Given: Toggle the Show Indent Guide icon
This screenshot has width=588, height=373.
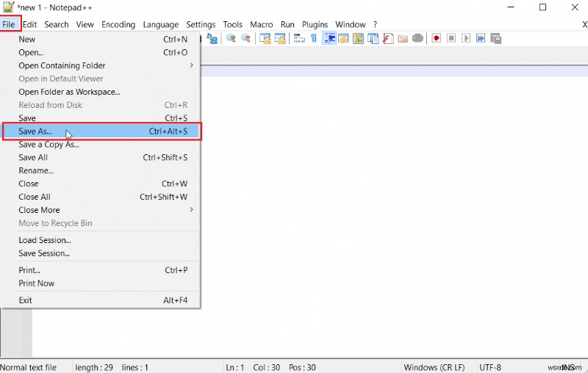Looking at the screenshot, I should point(329,38).
